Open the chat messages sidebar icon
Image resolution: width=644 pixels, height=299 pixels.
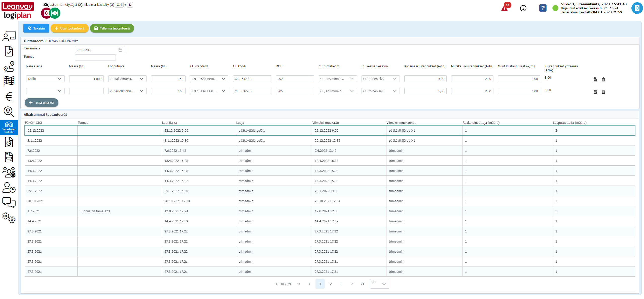pos(9,202)
